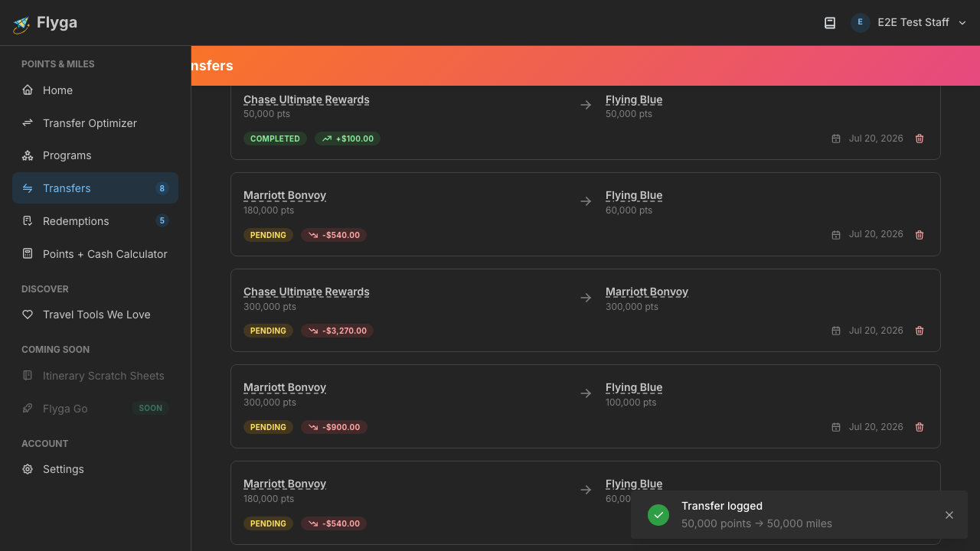This screenshot has height=551, width=980.
Task: Delete the completed +$100.00 transfer
Action: pyautogui.click(x=920, y=139)
